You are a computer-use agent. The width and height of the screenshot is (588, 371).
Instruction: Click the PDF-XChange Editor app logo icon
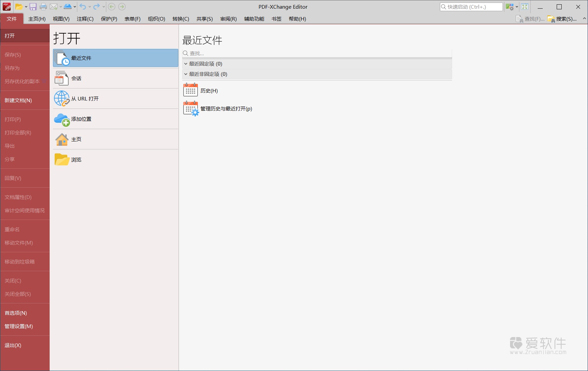click(x=7, y=7)
